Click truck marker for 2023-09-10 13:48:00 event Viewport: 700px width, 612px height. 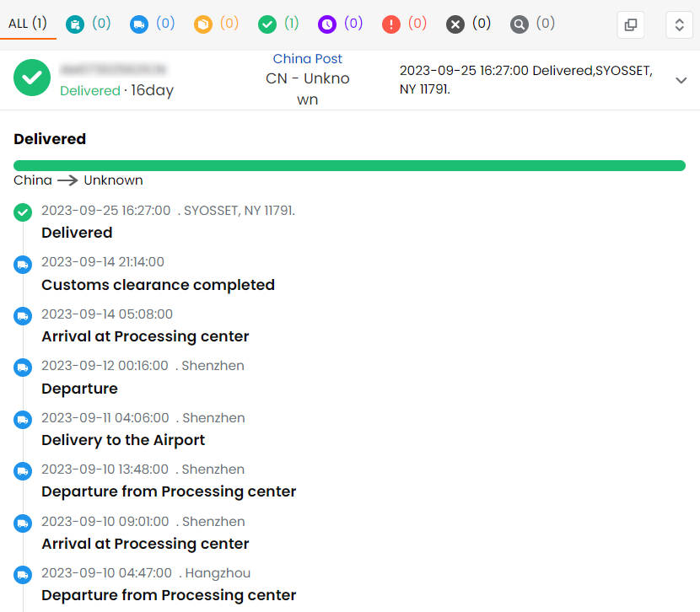[x=23, y=471]
